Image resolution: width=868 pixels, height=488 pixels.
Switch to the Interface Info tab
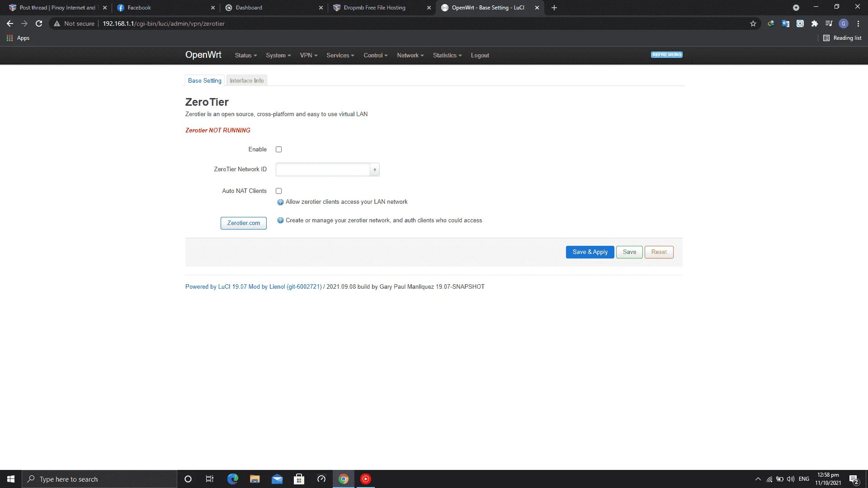coord(246,80)
